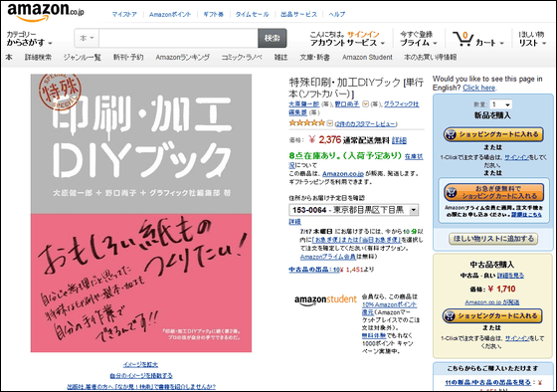
Task: Open the 無料体験 link
Action: tap(374, 335)
